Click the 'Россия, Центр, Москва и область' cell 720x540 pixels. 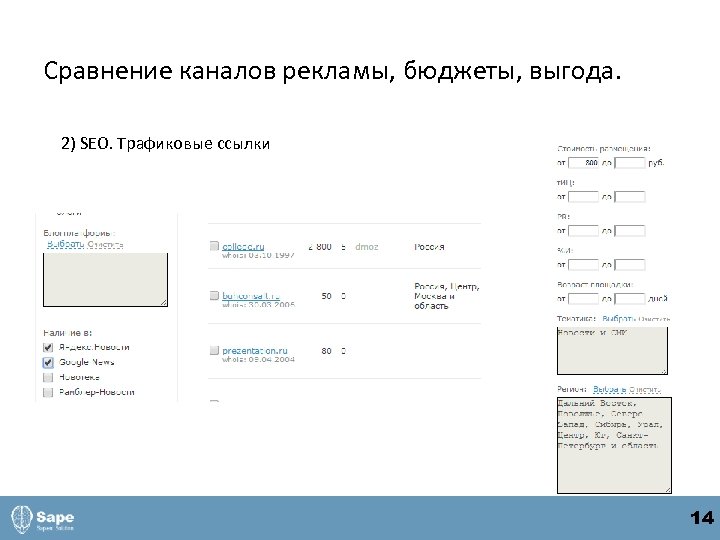pyautogui.click(x=446, y=296)
